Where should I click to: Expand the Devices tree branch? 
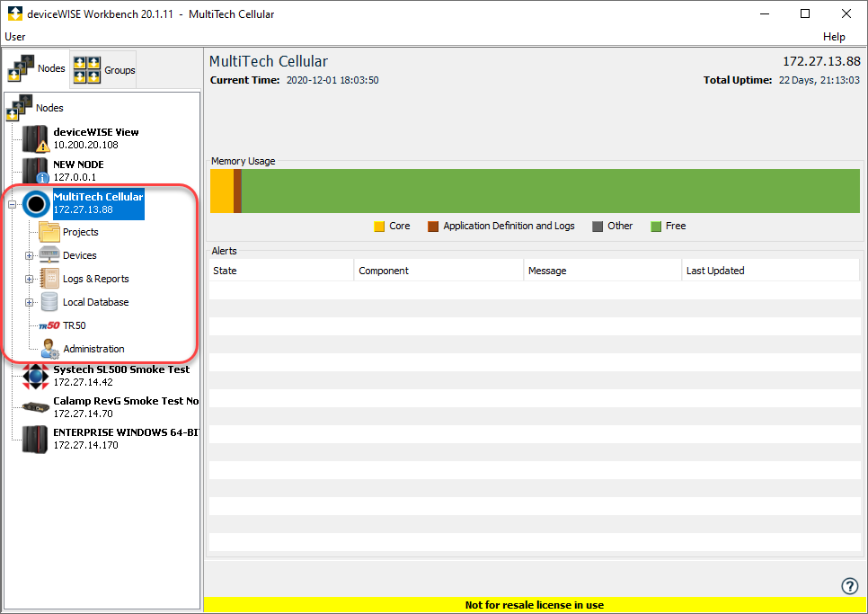pos(29,256)
